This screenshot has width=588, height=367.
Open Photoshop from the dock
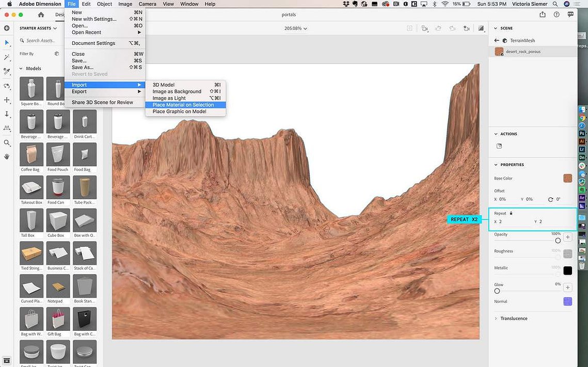coord(582,133)
